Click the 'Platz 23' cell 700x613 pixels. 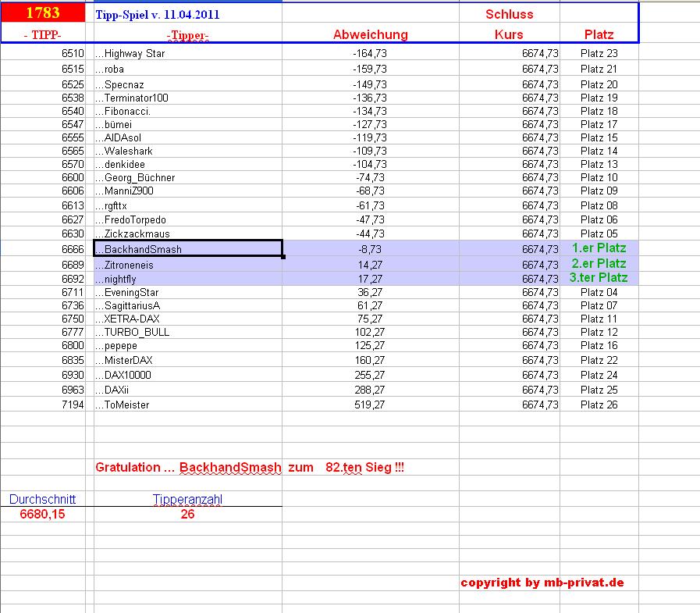point(599,54)
